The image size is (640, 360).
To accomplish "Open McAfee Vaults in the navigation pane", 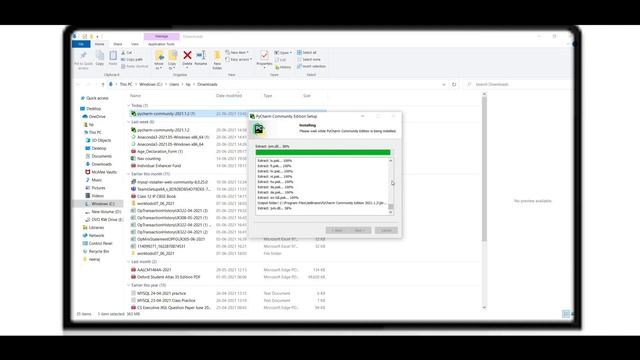I will tap(101, 172).
